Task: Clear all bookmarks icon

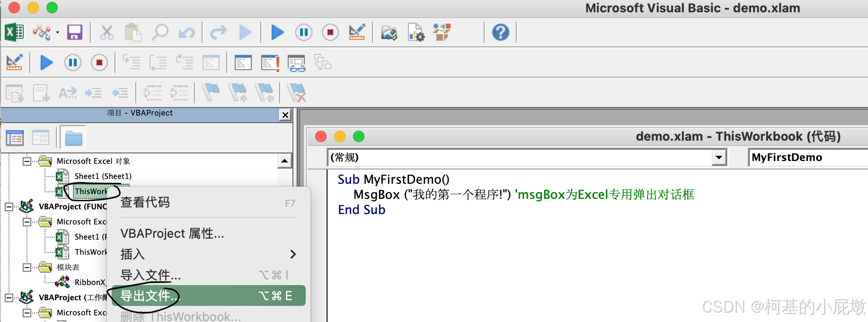Action: coord(296,92)
